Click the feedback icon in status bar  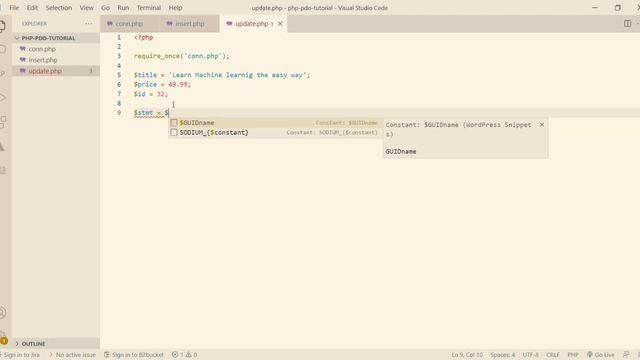pos(626,355)
